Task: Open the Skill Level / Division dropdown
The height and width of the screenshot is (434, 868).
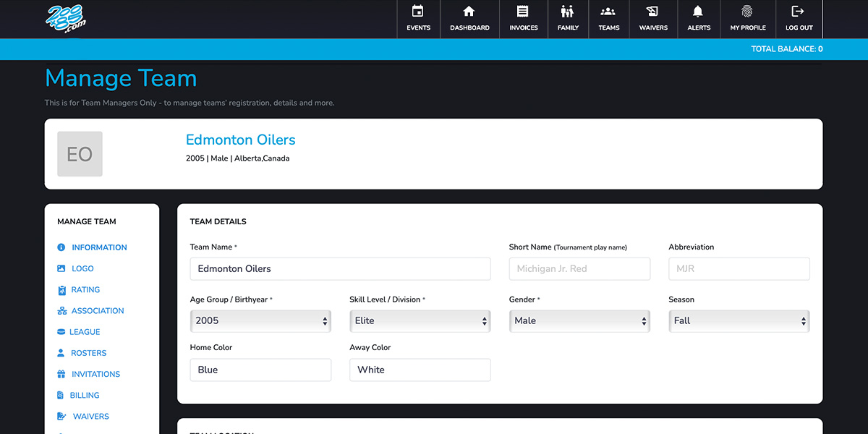Action: click(x=420, y=321)
